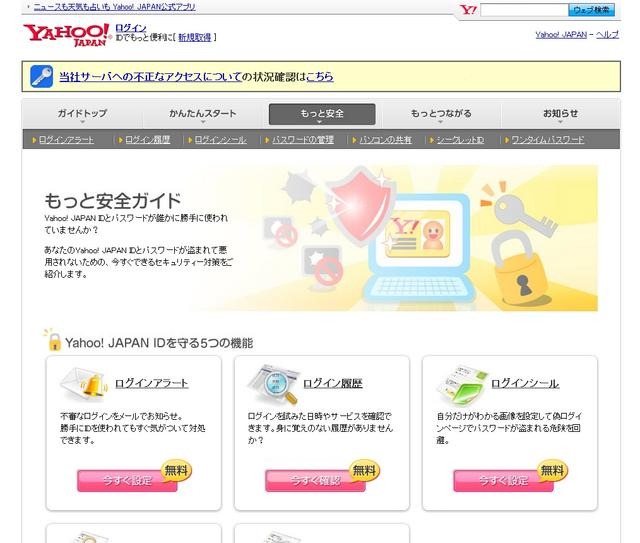Click 今すぐ確認 button under ログイン履歴

(x=316, y=481)
